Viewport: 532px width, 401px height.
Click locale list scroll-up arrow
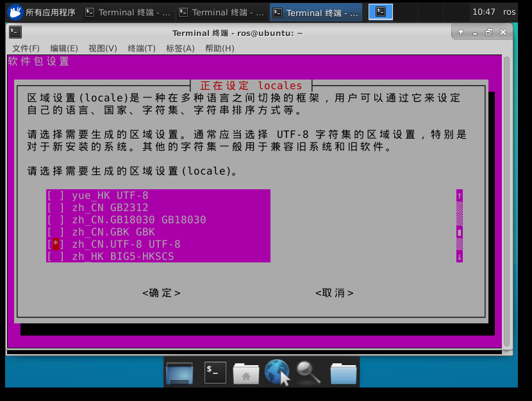click(x=460, y=196)
